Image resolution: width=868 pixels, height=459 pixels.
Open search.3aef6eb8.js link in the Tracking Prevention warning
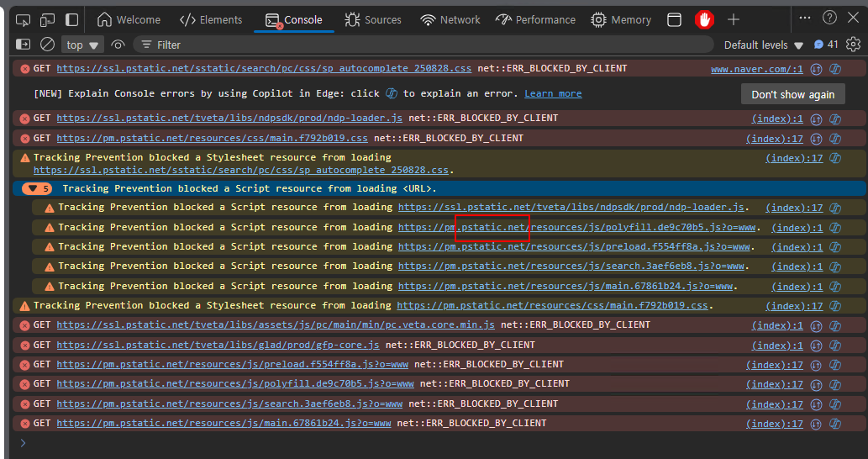click(x=571, y=266)
